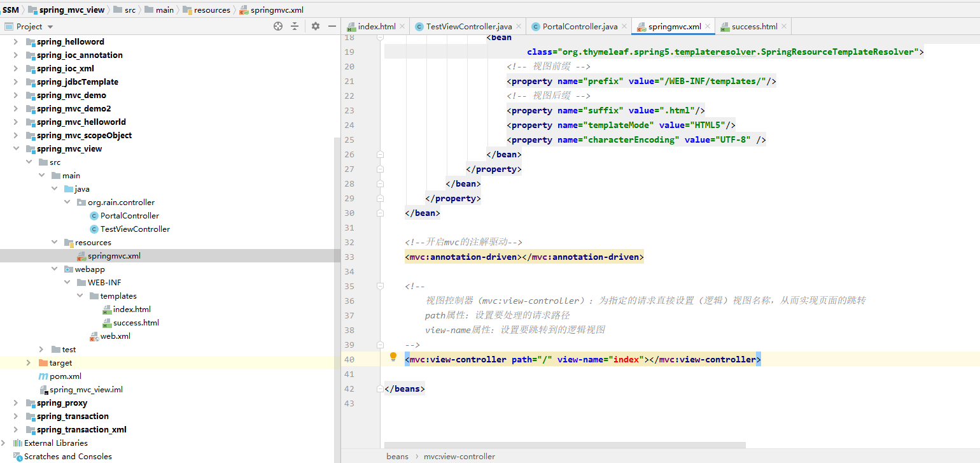980x463 pixels.
Task: Expand the External Libraries node
Action: click(4, 443)
